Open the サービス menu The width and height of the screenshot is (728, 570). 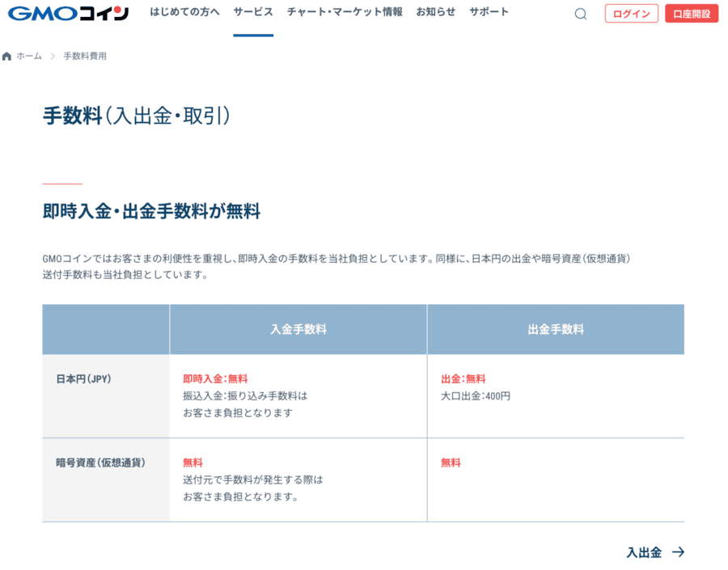point(253,12)
